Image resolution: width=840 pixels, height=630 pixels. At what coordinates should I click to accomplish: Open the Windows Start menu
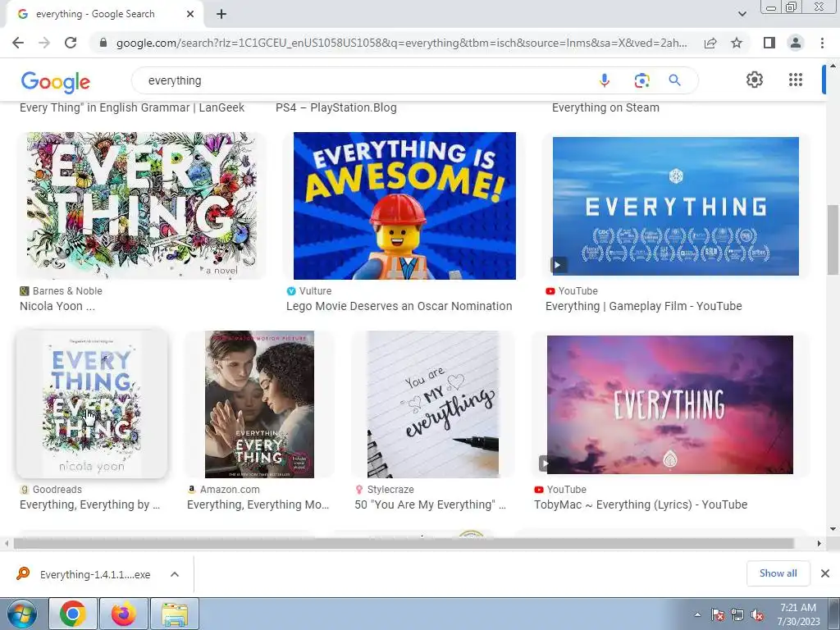pos(21,614)
